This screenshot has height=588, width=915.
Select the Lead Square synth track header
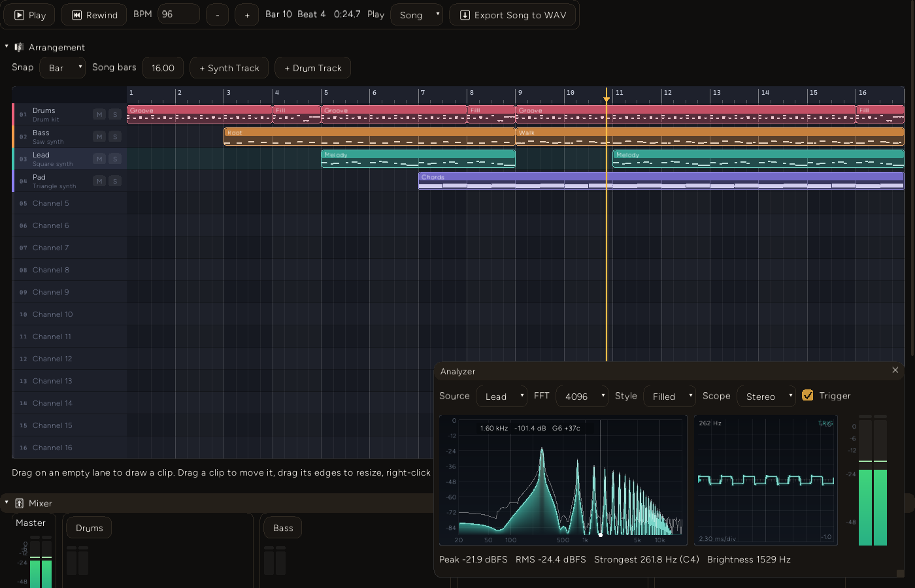pyautogui.click(x=69, y=159)
